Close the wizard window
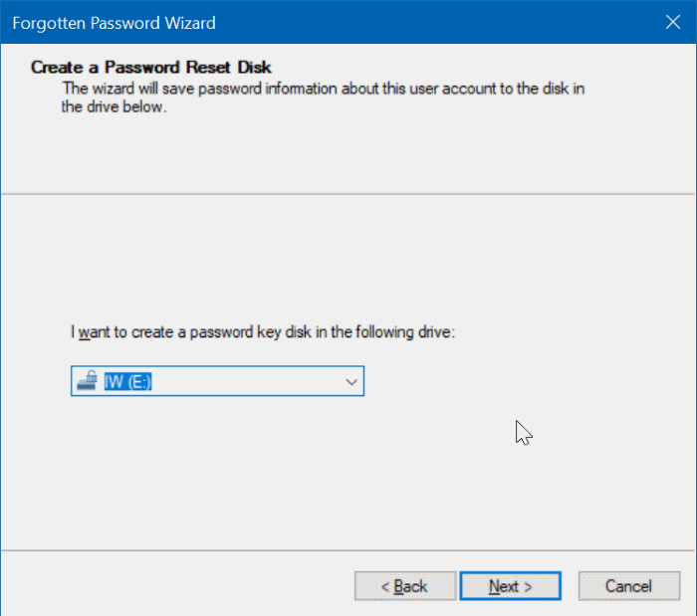This screenshot has width=697, height=616. [x=672, y=22]
